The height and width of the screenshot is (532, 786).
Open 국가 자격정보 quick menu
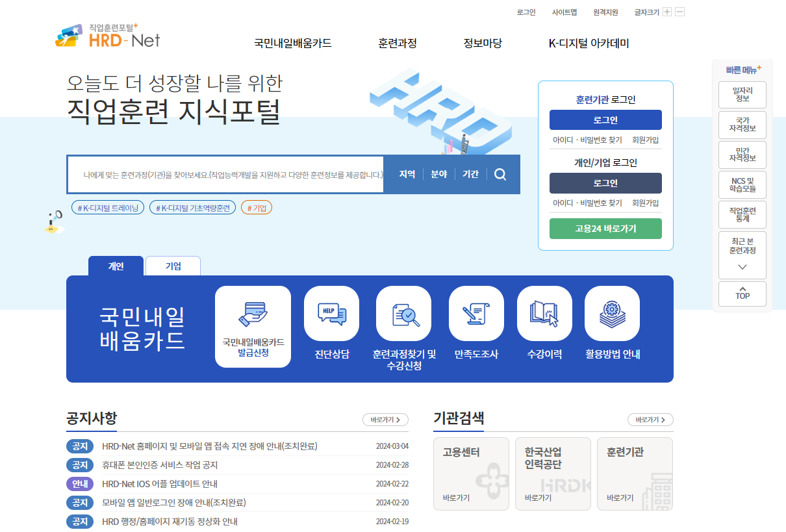(742, 125)
